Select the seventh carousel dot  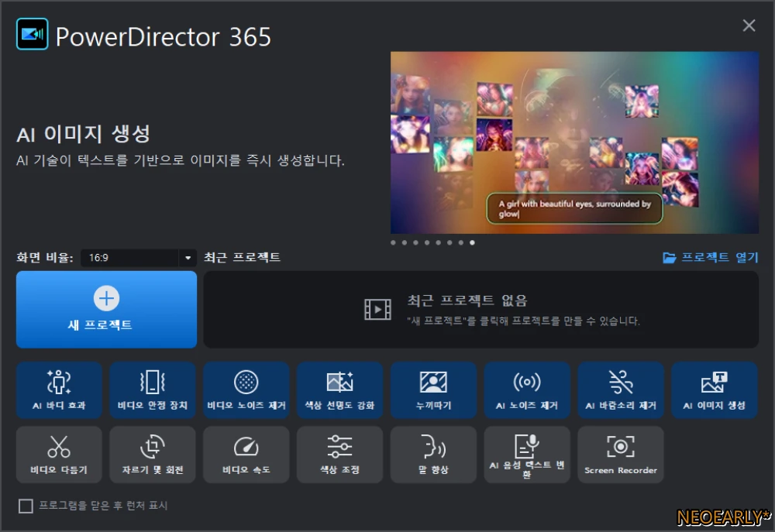460,242
